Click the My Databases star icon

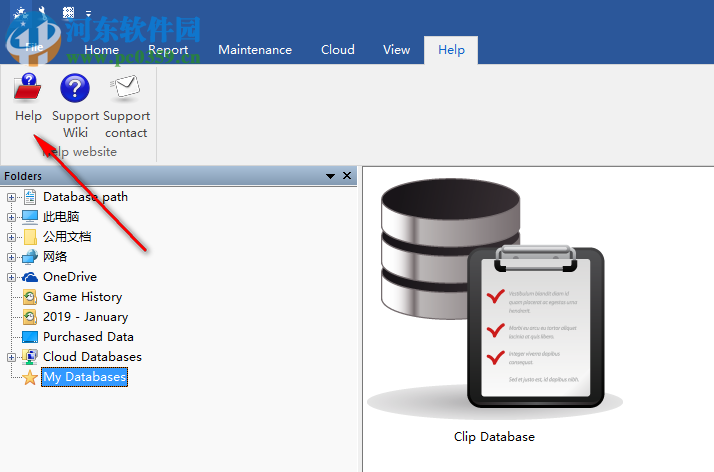click(x=30, y=377)
